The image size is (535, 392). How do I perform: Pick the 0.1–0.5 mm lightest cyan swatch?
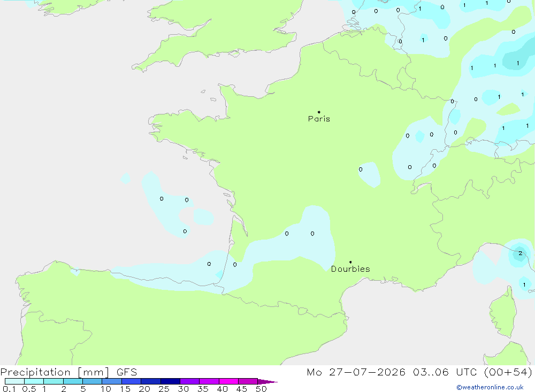pyautogui.click(x=14, y=381)
